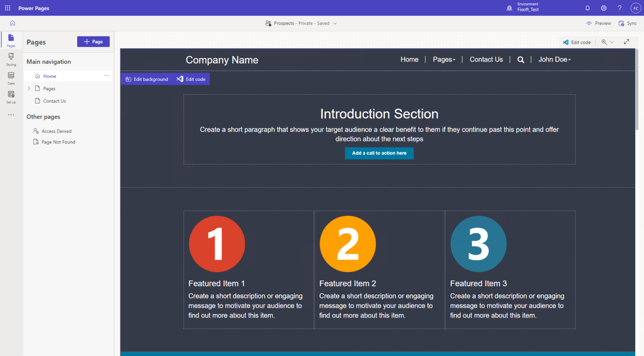
Task: Click the Preview link
Action: click(x=602, y=23)
